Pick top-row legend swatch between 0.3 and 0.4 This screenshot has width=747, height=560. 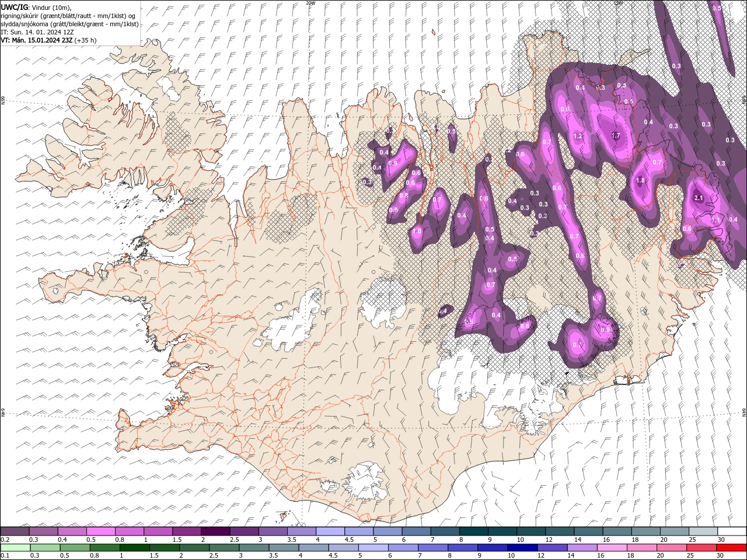point(43,531)
